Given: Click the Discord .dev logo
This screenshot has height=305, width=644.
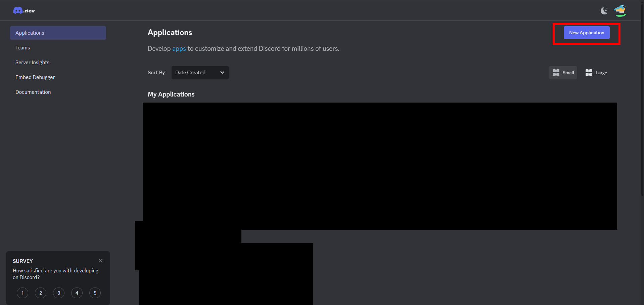Looking at the screenshot, I should 24,11.
